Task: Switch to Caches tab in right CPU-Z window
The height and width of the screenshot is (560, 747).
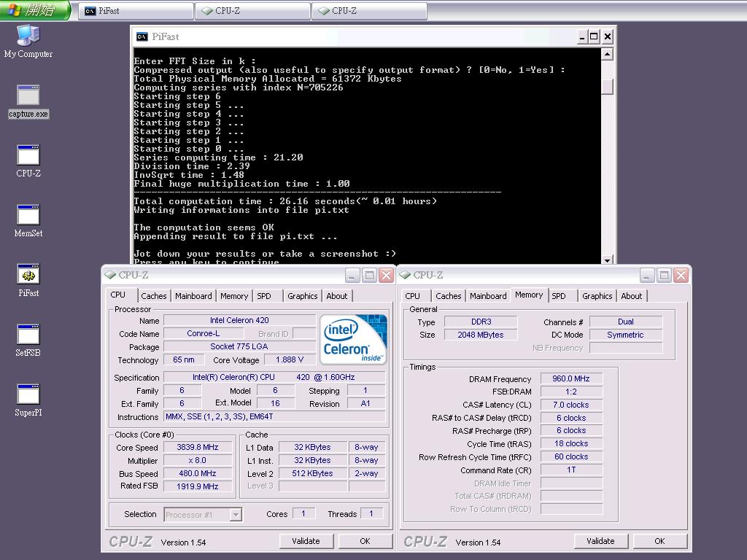Action: click(449, 296)
